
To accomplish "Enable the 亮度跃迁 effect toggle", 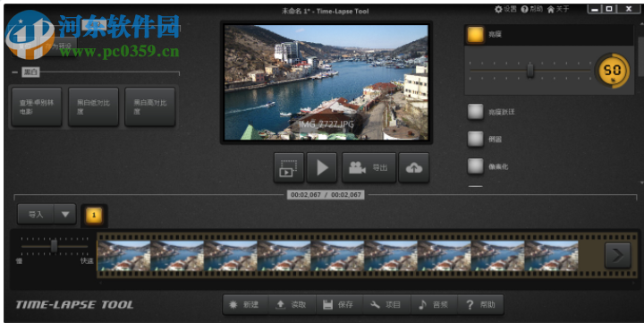I will [475, 112].
